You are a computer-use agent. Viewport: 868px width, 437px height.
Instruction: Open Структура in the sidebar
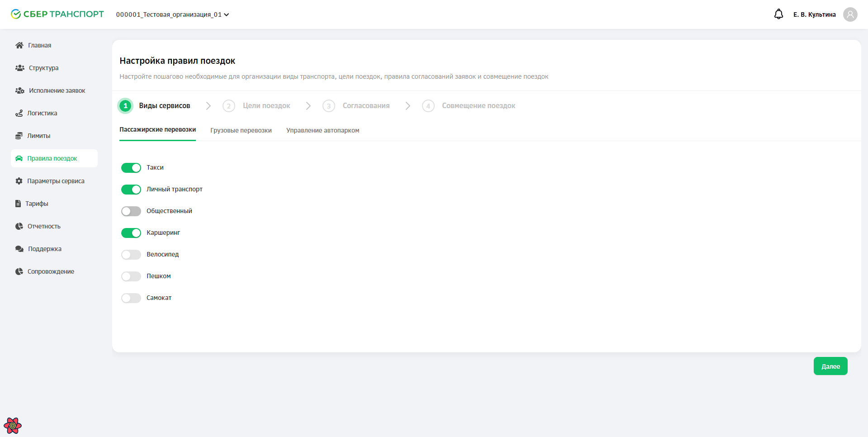pyautogui.click(x=54, y=68)
